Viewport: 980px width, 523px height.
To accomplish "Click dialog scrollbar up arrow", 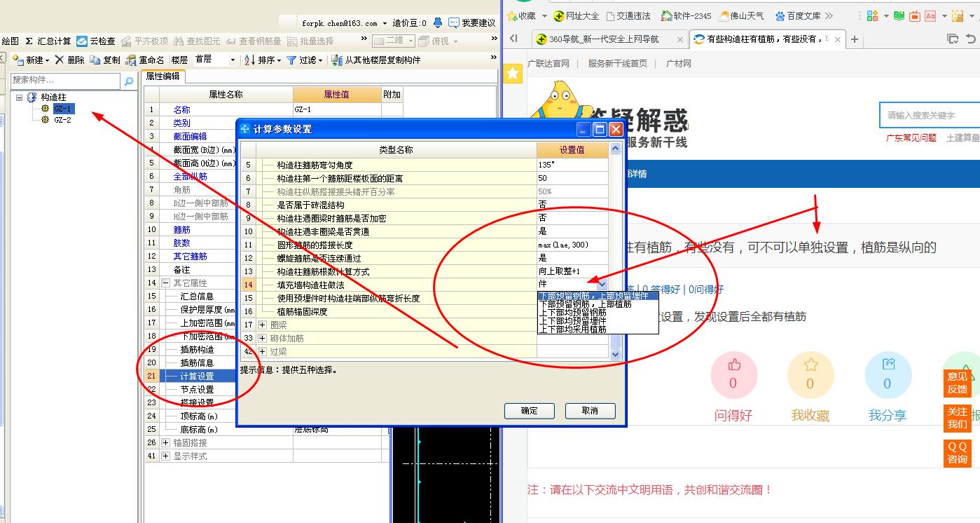I will 615,149.
